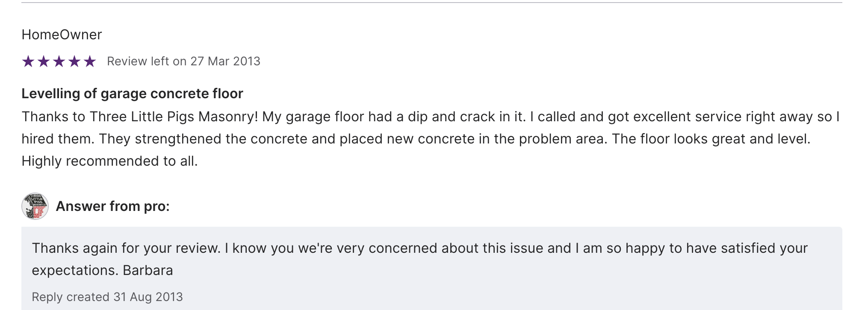Click the 'Highly recommended to all.' sentence

(109, 161)
